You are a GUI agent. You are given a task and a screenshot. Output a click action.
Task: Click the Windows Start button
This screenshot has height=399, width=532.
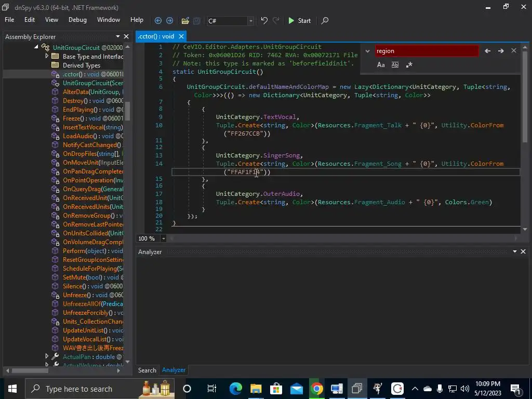[12, 389]
